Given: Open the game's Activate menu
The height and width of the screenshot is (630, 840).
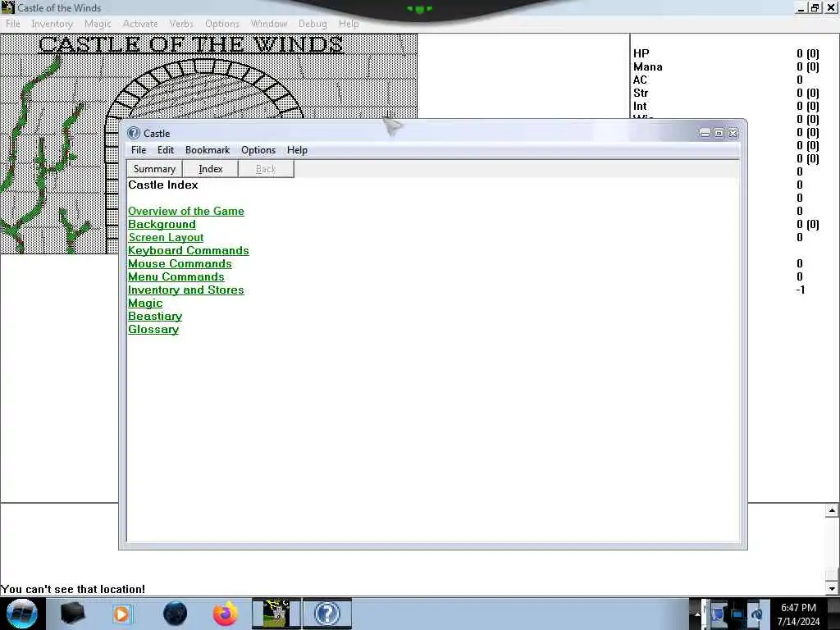Looking at the screenshot, I should click(140, 24).
